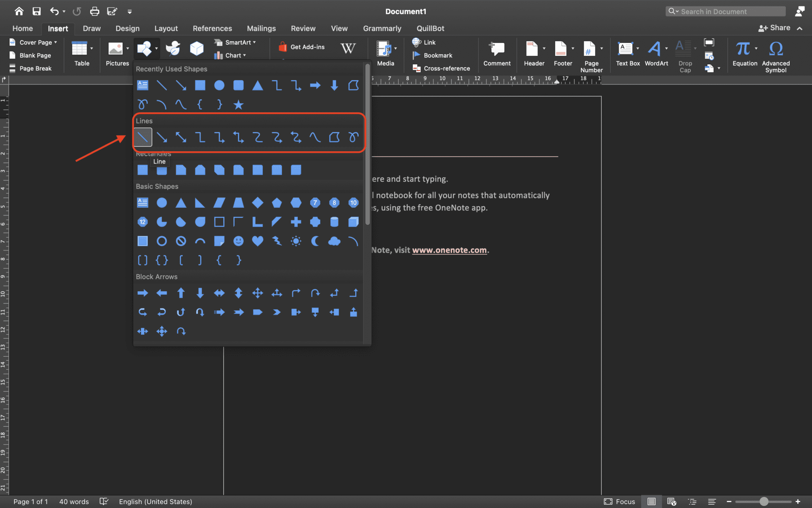Add a Comment via the ribbon icon
812x508 pixels.
496,52
